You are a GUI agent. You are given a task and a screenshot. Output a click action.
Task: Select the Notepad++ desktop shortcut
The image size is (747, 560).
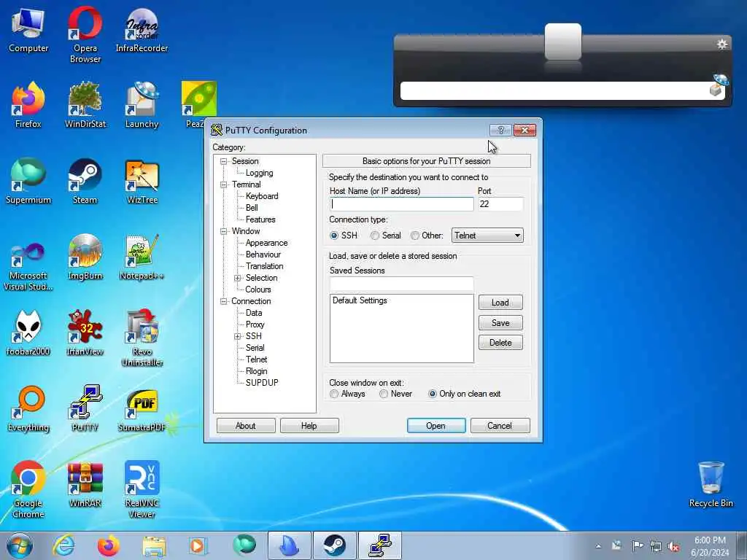click(x=142, y=257)
